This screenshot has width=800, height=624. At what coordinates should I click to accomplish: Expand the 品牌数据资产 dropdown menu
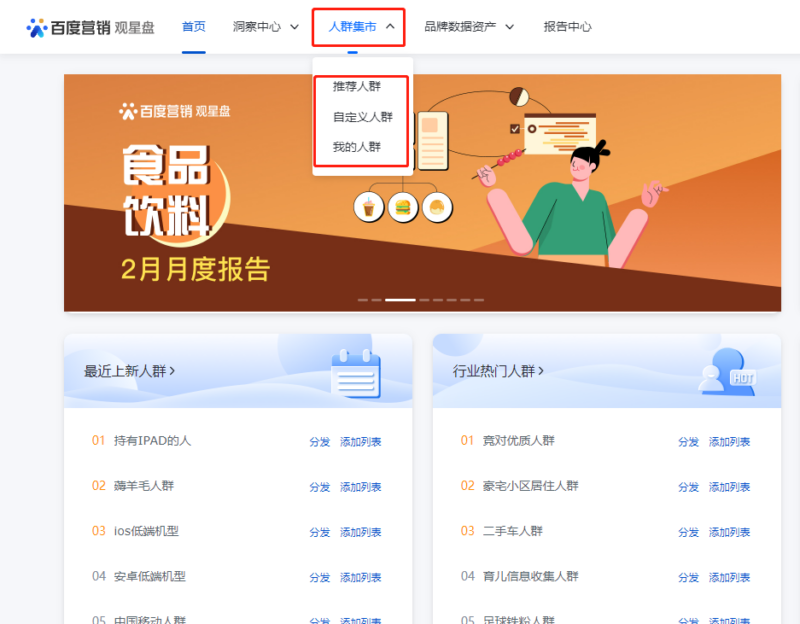[469, 27]
